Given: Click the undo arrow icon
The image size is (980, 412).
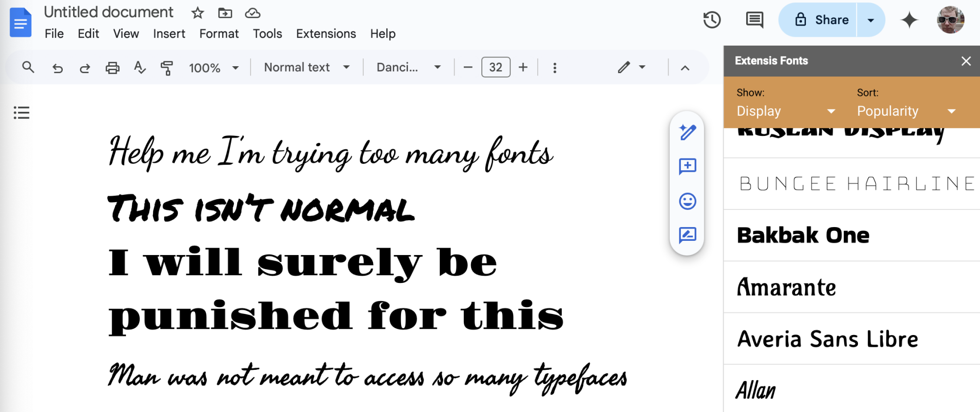Looking at the screenshot, I should click(57, 68).
